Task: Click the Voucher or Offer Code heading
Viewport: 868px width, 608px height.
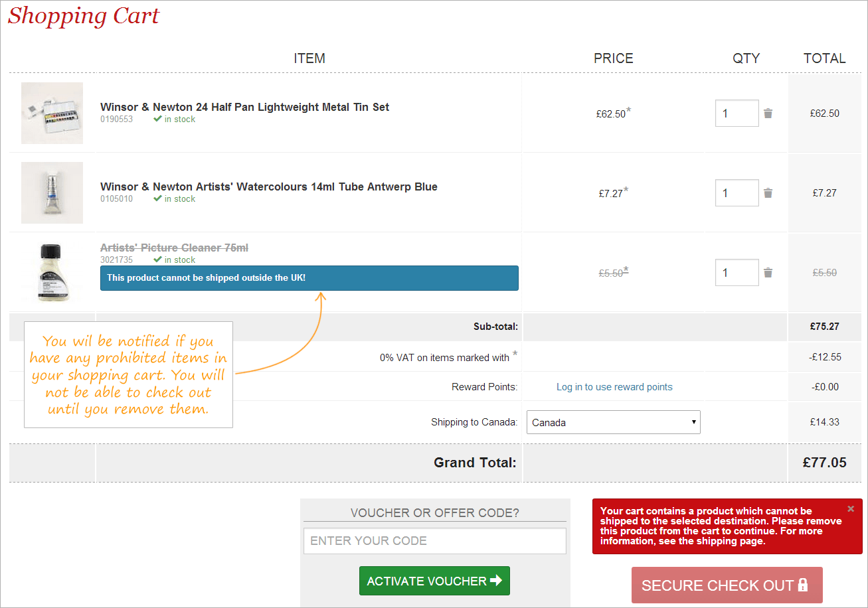Action: point(435,513)
